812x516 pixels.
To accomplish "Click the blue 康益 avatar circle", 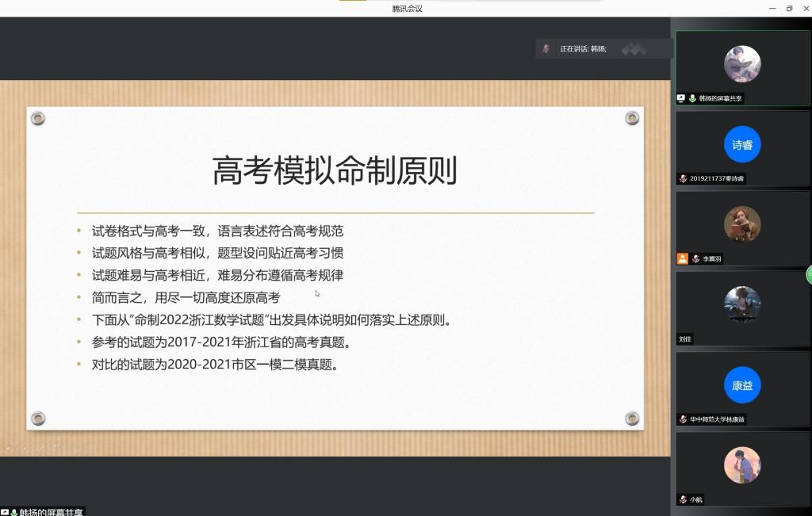I will point(742,386).
